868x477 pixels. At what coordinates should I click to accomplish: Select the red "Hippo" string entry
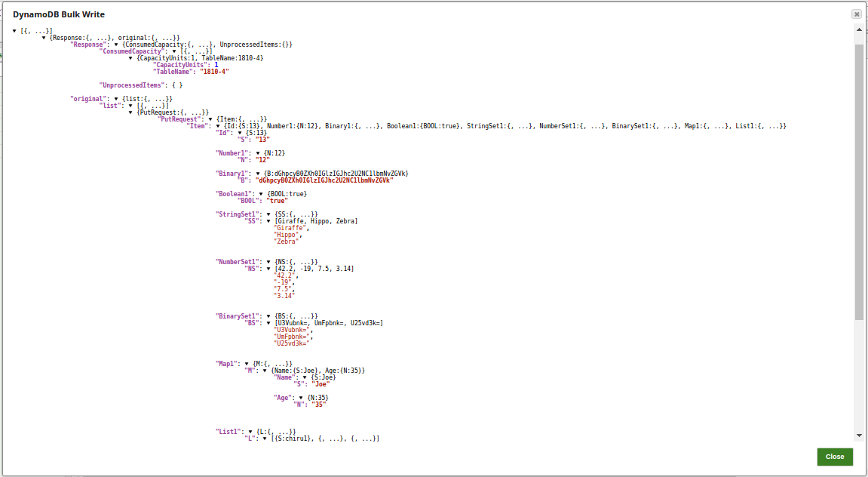pyautogui.click(x=287, y=235)
